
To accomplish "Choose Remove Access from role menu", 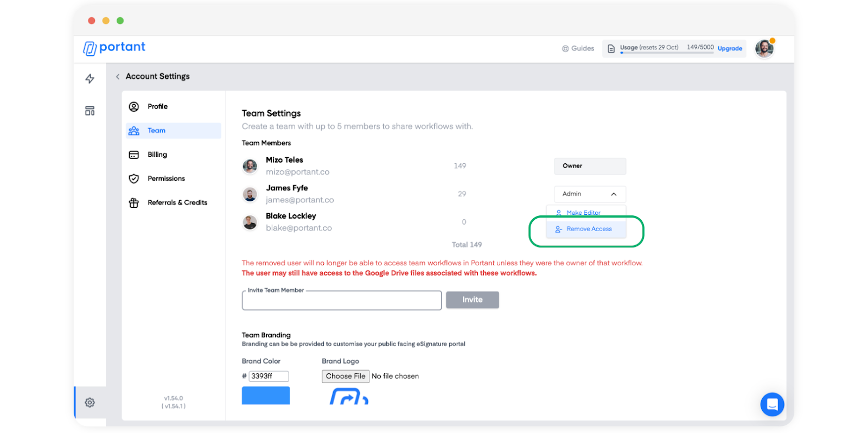I will coord(586,229).
